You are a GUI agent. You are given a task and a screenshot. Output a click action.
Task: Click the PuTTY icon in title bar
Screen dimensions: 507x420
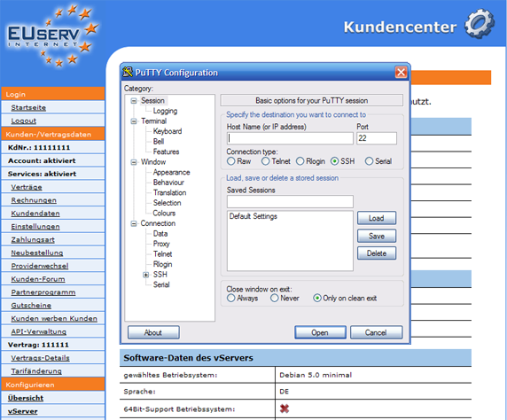click(x=128, y=72)
